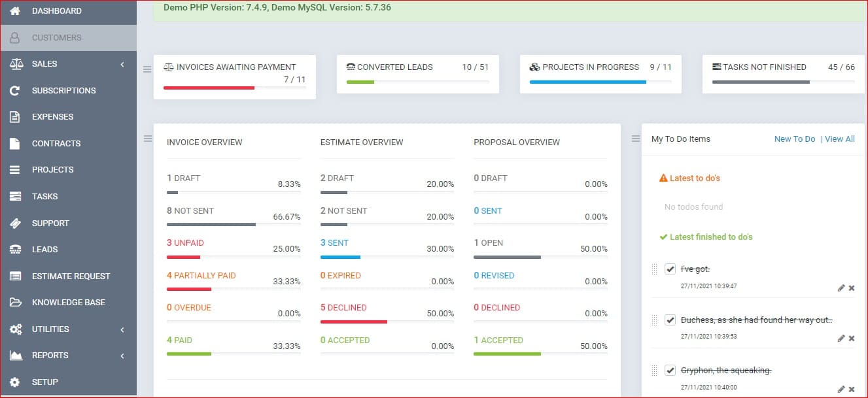Expand the Utilities submenu arrow
Viewport: 868px width, 398px height.
(122, 329)
